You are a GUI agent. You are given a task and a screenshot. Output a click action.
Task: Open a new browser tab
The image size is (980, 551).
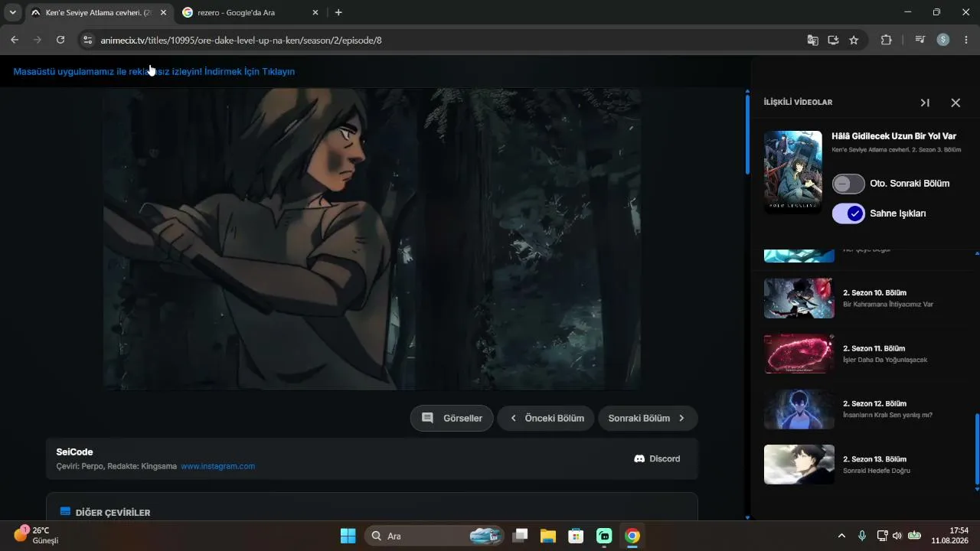click(x=338, y=12)
